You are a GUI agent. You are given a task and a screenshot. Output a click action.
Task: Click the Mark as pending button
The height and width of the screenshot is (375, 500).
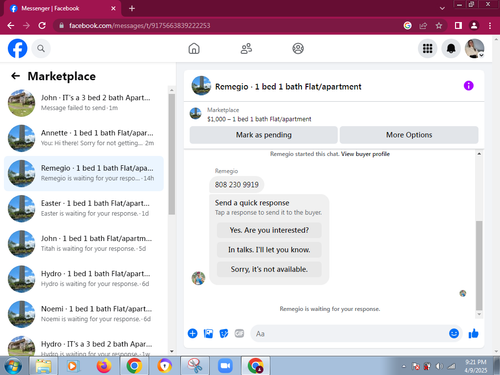[264, 135]
